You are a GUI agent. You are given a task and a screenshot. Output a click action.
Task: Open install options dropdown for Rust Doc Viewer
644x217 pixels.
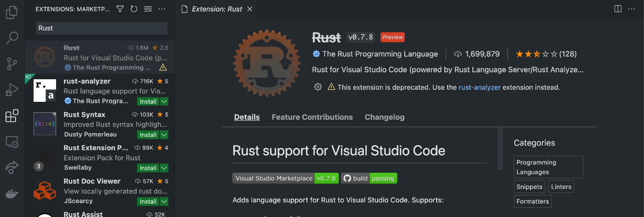pos(164,201)
